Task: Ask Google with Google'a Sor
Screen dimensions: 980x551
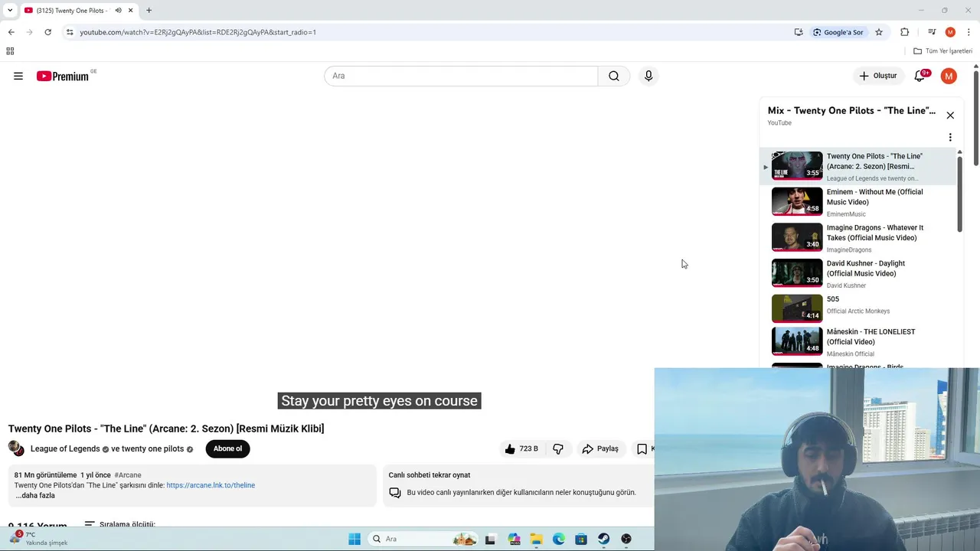Action: tap(838, 32)
